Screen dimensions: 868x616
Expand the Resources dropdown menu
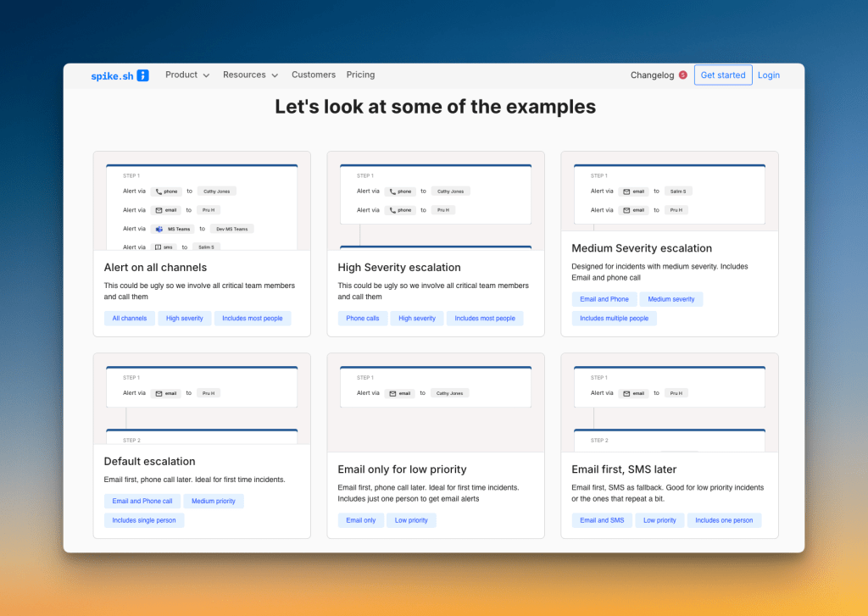[x=250, y=75]
